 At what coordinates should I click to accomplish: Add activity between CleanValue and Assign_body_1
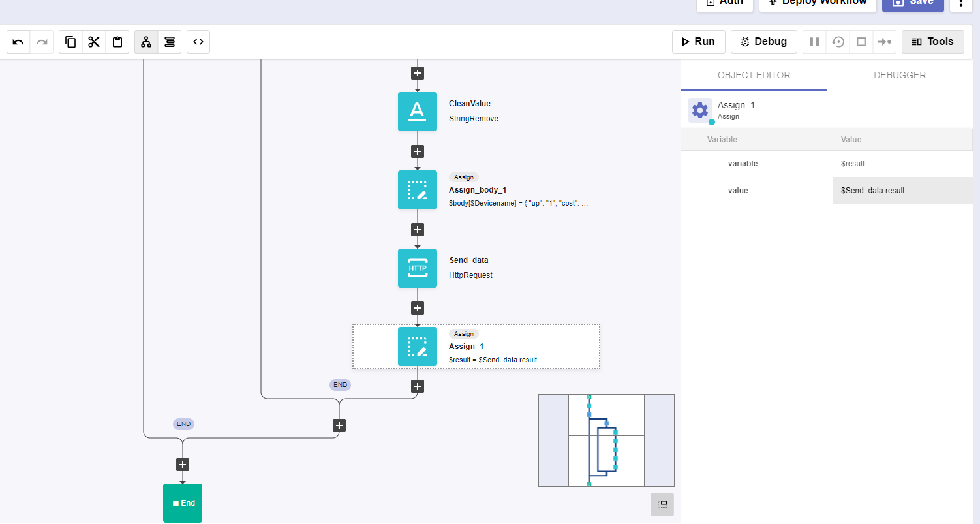pyautogui.click(x=418, y=151)
